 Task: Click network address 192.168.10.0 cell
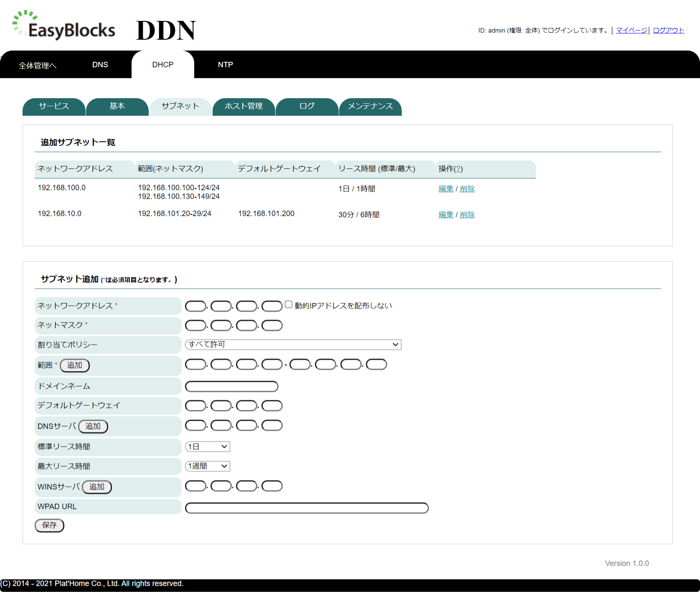[60, 213]
